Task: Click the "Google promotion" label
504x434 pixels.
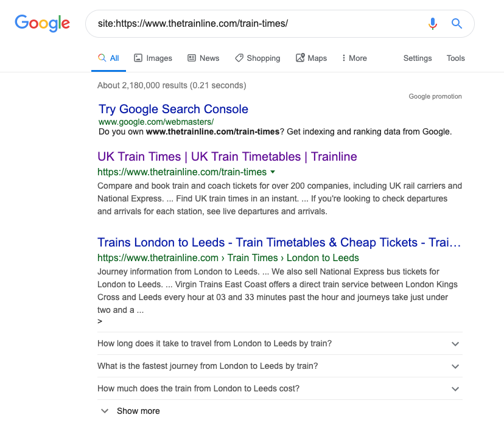Action: point(435,96)
